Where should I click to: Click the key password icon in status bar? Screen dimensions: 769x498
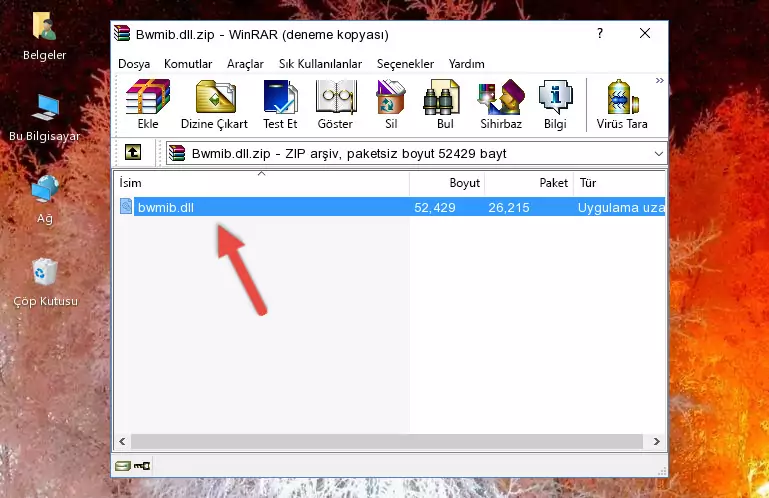[142, 466]
